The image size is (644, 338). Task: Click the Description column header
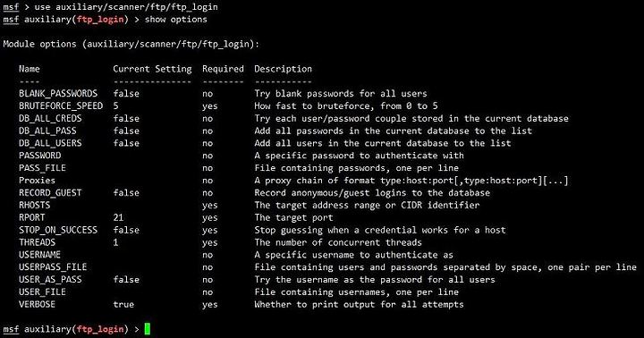click(283, 69)
